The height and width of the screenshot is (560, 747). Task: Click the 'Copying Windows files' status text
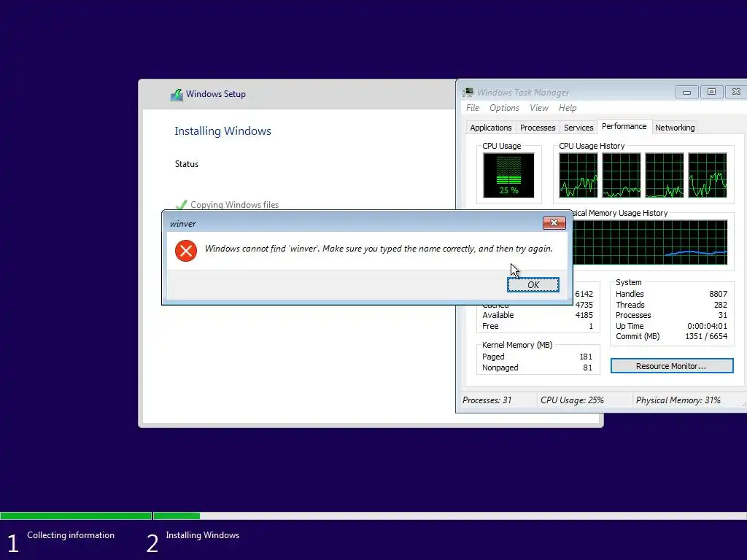click(234, 205)
